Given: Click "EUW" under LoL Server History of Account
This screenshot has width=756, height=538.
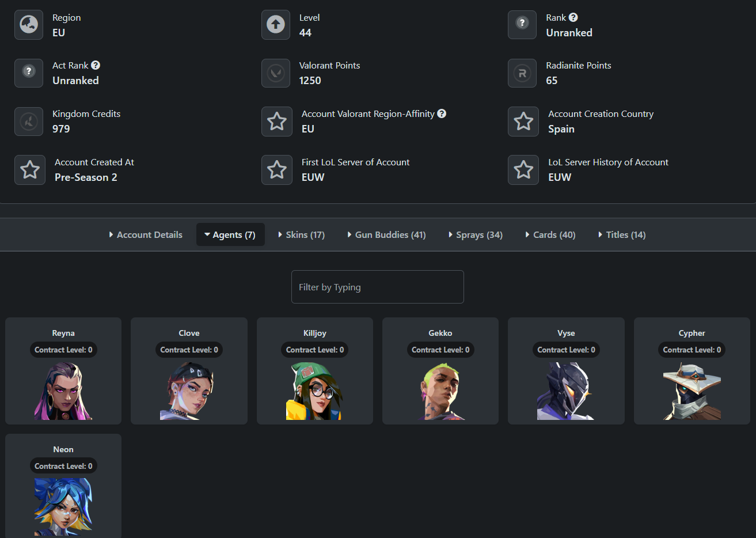Looking at the screenshot, I should [x=560, y=177].
